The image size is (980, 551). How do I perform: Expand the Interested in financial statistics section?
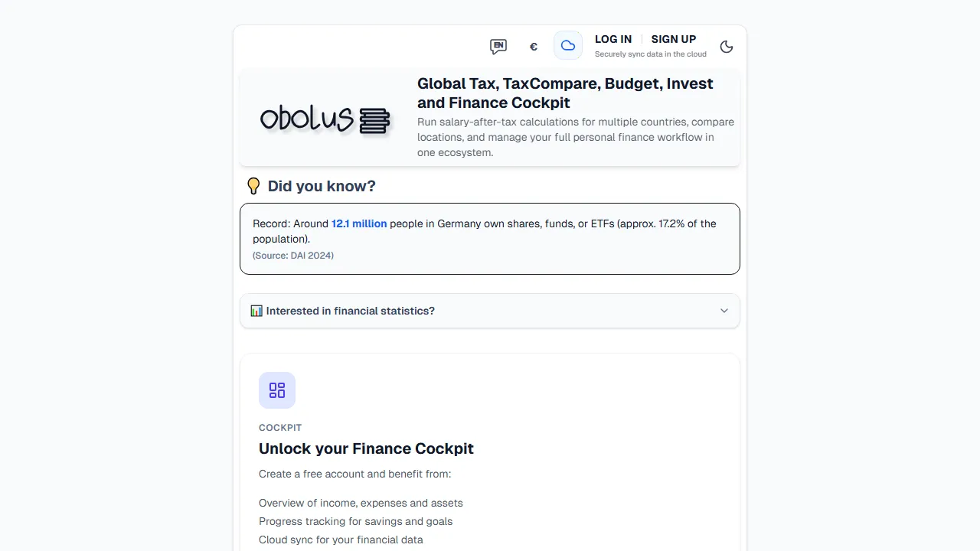pos(490,311)
